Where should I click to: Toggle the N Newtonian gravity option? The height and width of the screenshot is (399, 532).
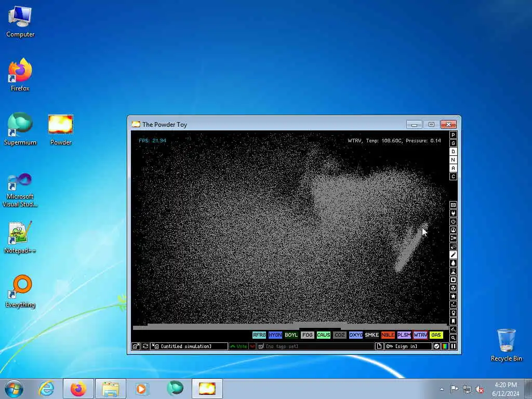coord(453,160)
